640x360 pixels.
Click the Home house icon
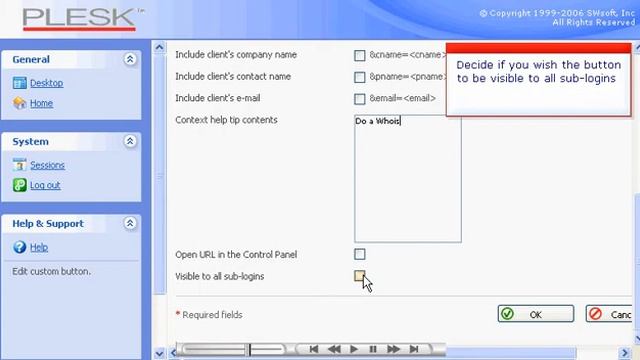[19, 103]
